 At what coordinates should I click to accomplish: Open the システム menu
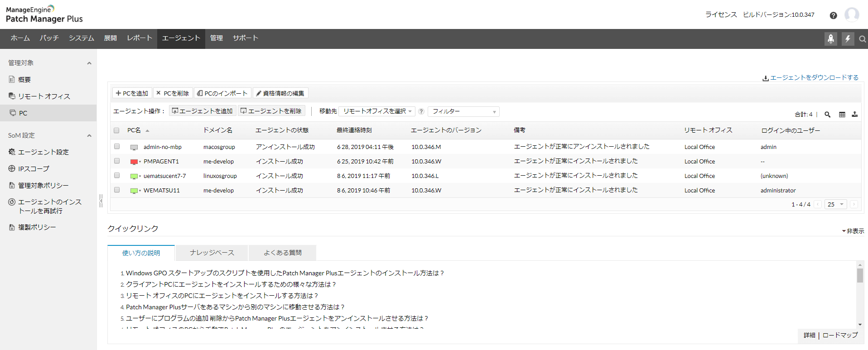click(82, 38)
